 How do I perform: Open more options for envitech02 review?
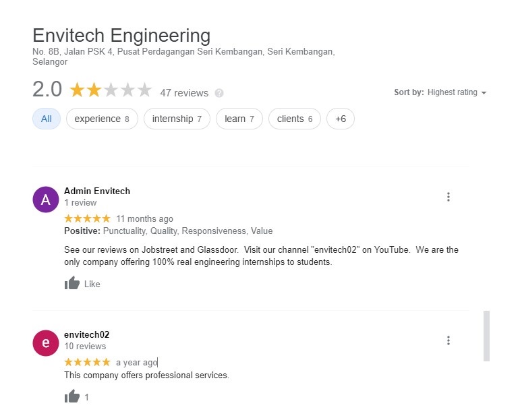[448, 340]
